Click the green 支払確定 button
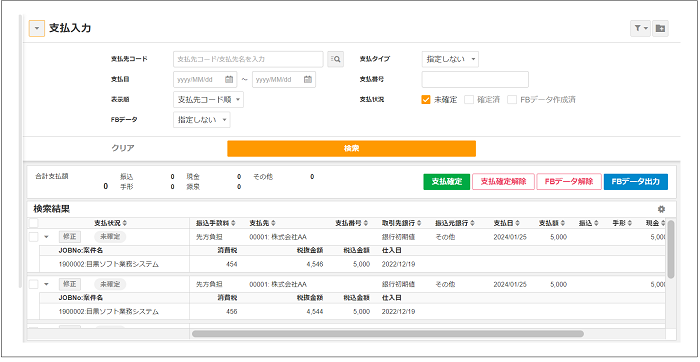This screenshot has height=362, width=700. (x=446, y=182)
